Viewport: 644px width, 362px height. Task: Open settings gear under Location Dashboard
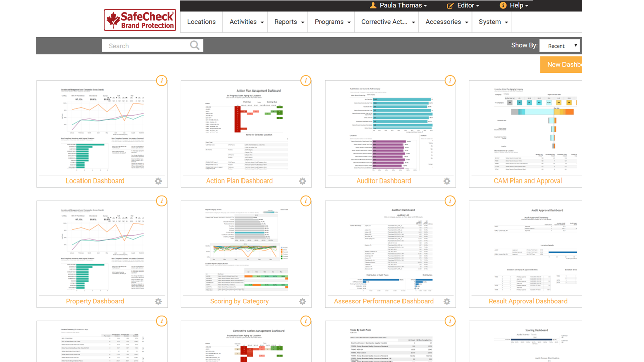[x=158, y=181]
